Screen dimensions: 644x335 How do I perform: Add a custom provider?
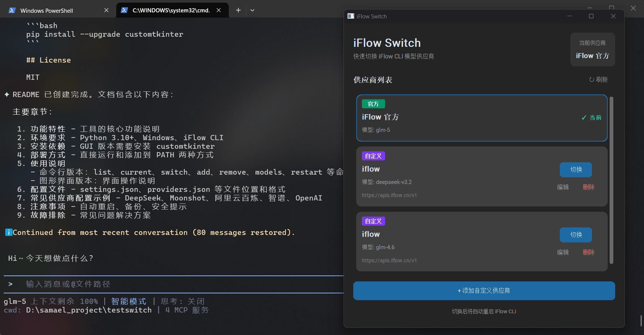click(x=484, y=291)
